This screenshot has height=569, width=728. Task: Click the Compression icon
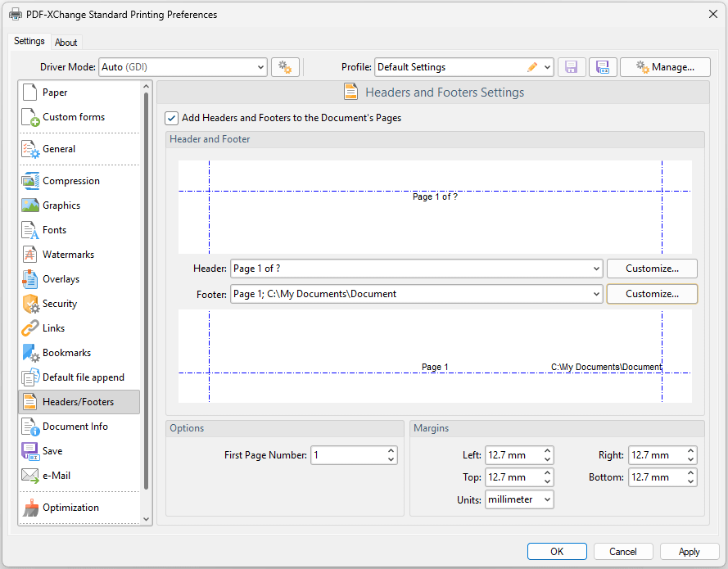(x=30, y=181)
